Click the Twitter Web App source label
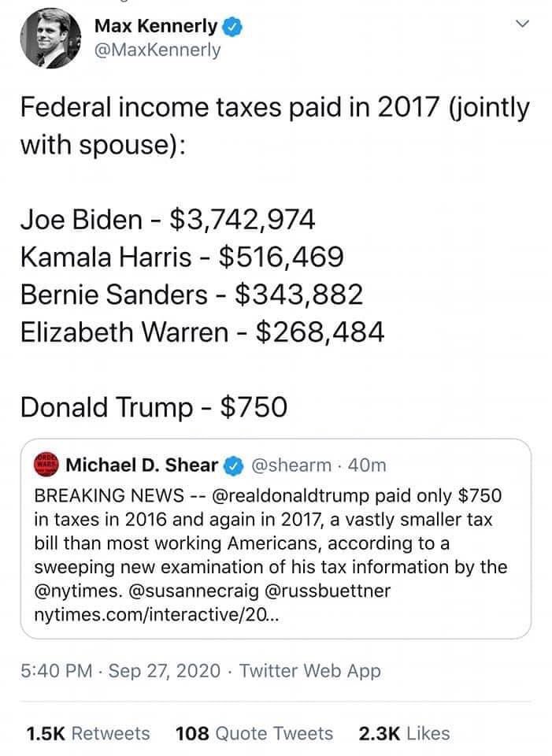This screenshot has width=552, height=756. tap(310, 671)
